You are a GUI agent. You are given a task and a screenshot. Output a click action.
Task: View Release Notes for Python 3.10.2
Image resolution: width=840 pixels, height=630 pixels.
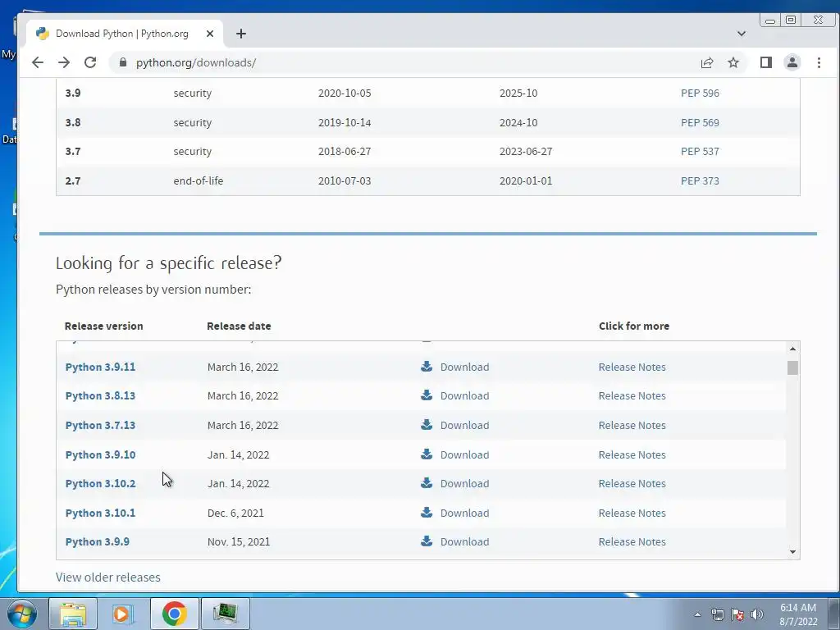(x=632, y=484)
